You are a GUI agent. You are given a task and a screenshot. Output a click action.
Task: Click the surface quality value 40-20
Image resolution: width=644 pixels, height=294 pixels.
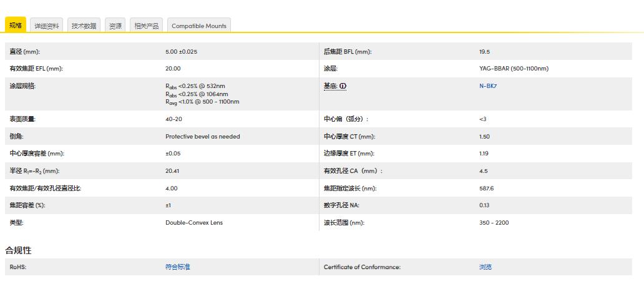[173, 119]
